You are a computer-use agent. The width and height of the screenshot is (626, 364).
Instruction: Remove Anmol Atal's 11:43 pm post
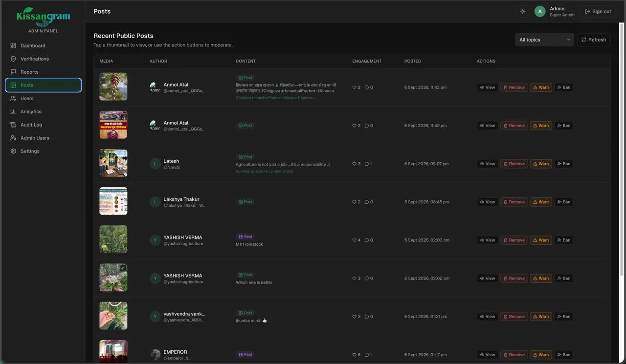click(514, 87)
